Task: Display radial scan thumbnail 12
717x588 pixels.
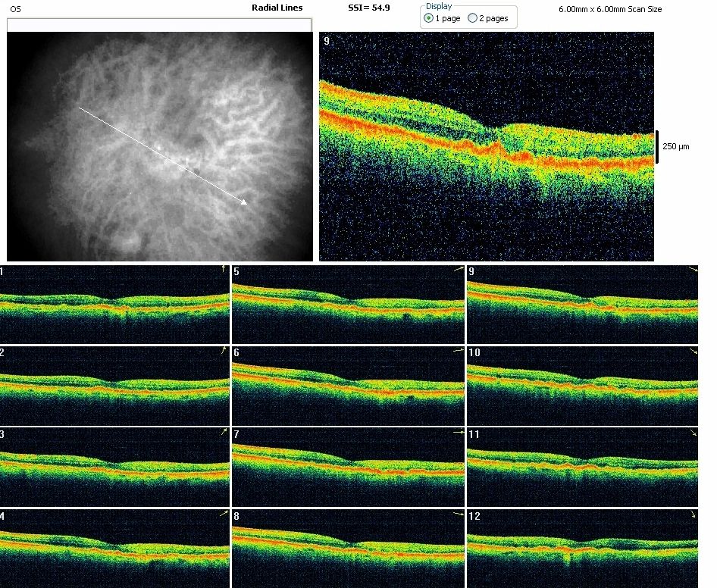Action: point(582,547)
